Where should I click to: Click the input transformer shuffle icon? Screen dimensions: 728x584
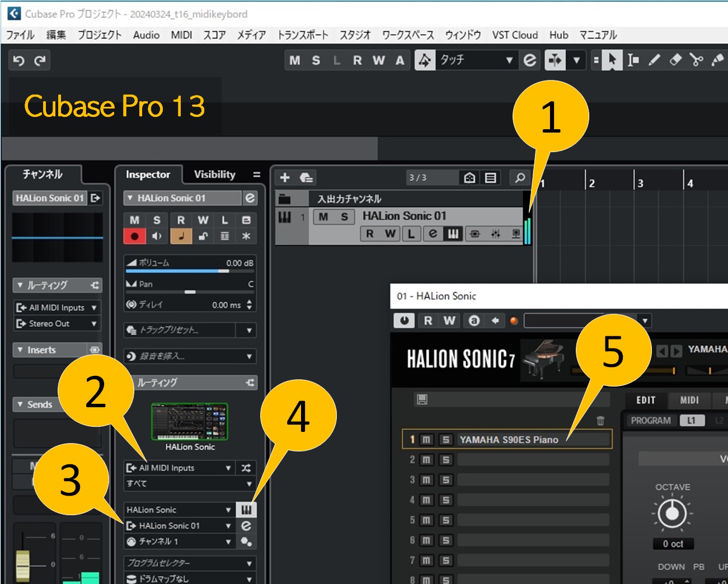coord(246,468)
